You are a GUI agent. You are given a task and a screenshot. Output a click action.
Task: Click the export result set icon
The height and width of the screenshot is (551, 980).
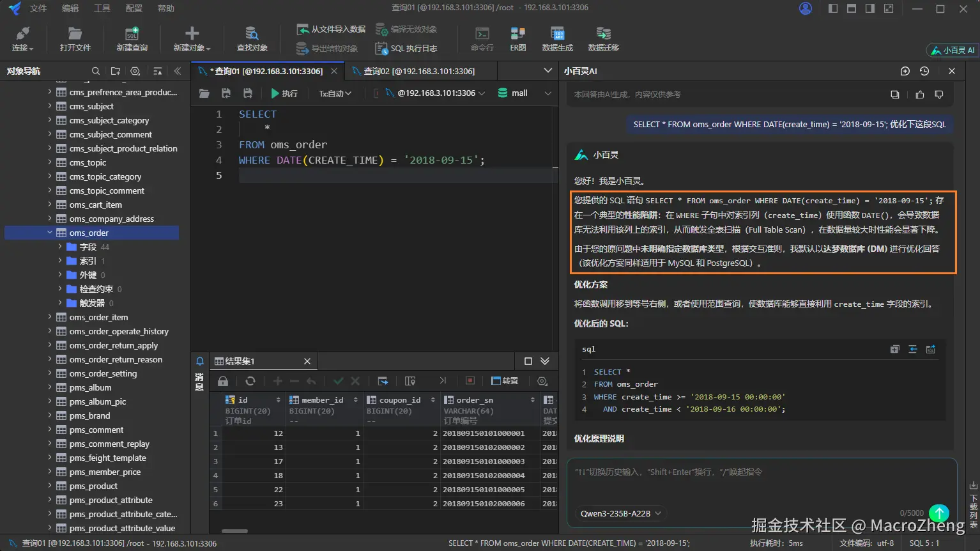[x=383, y=381]
